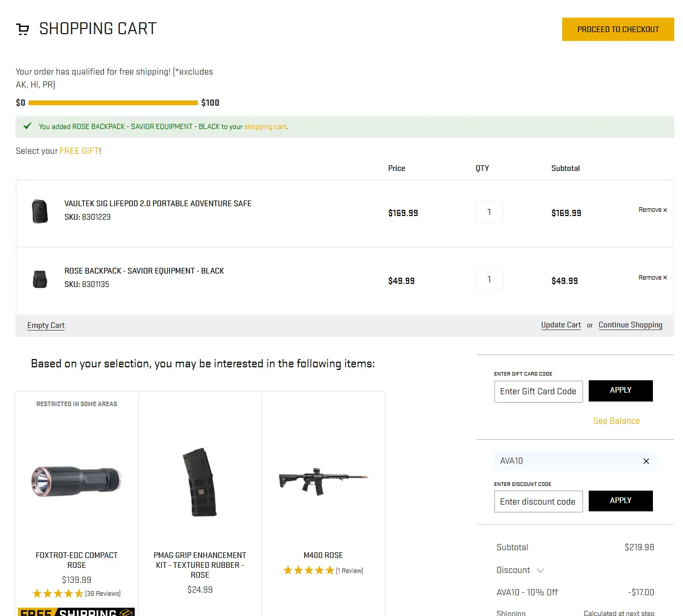Remove the Vaultek Lifepod safe from the cart
Viewport: 683px width, 616px height.
[652, 210]
